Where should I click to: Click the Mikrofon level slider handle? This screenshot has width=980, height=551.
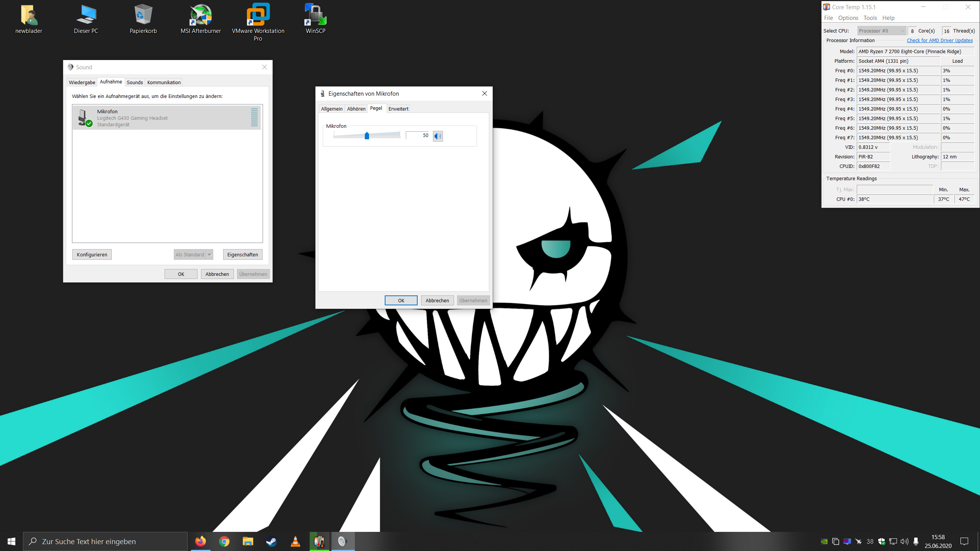click(367, 135)
